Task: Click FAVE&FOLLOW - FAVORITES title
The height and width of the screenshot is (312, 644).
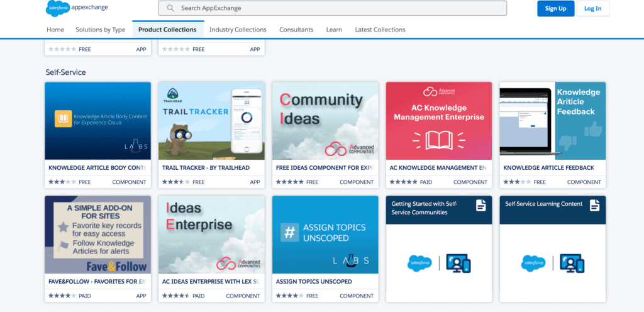Action: (97, 282)
